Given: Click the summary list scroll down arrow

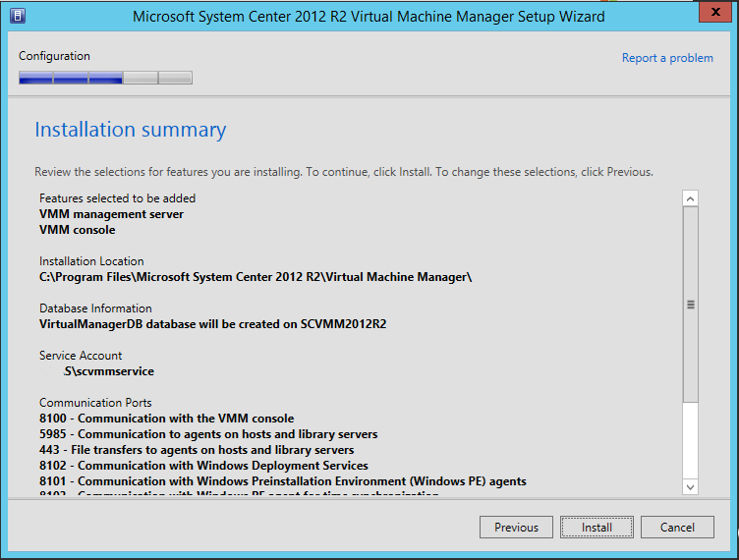Looking at the screenshot, I should 691,487.
